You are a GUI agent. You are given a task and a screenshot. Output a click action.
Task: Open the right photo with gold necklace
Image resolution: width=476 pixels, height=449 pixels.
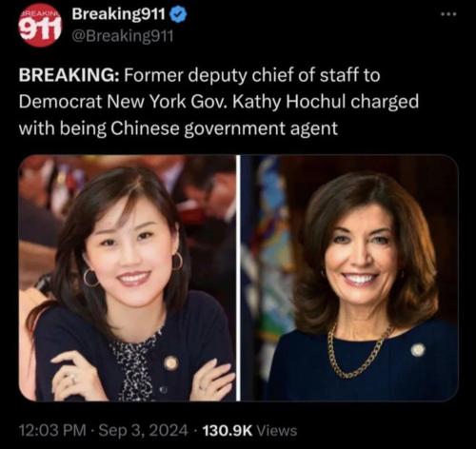tap(349, 278)
